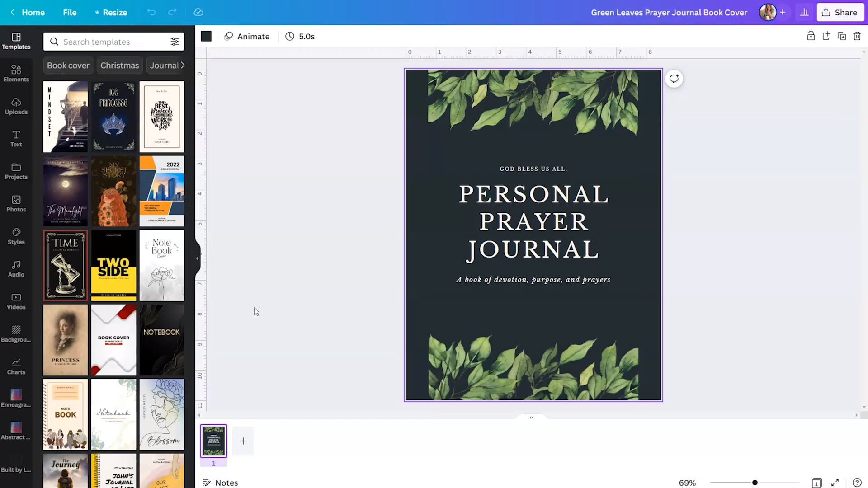Open the background color swatch
868x488 pixels.
[206, 36]
